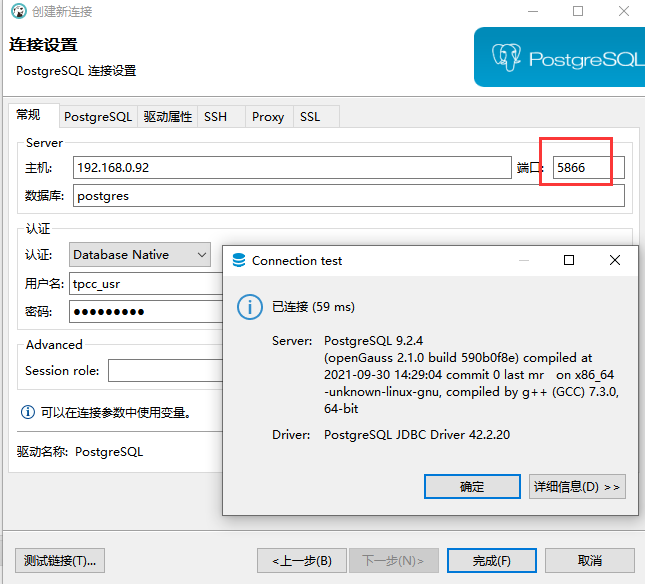
Task: Click 确定 in Connection test dialog
Action: click(x=472, y=487)
